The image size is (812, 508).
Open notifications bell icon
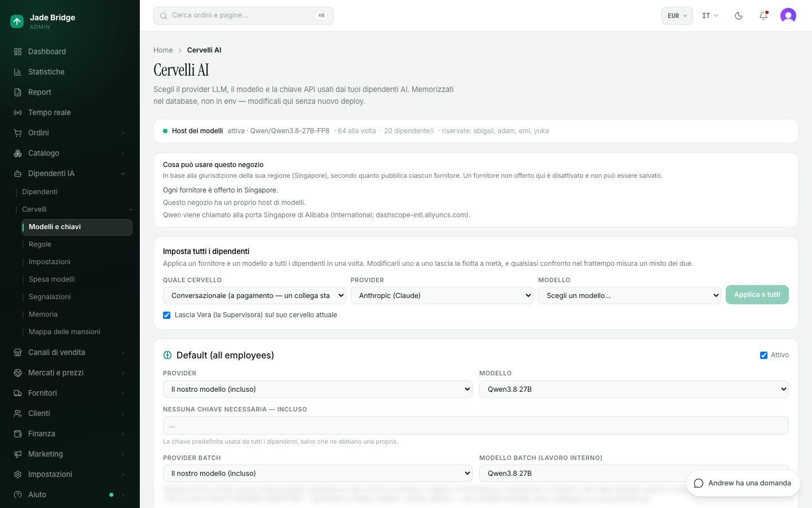point(764,16)
